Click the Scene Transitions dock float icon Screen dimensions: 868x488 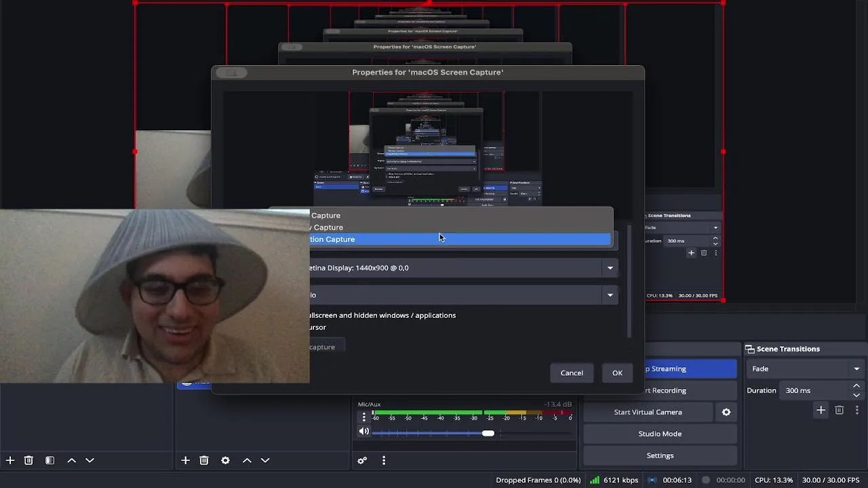750,349
